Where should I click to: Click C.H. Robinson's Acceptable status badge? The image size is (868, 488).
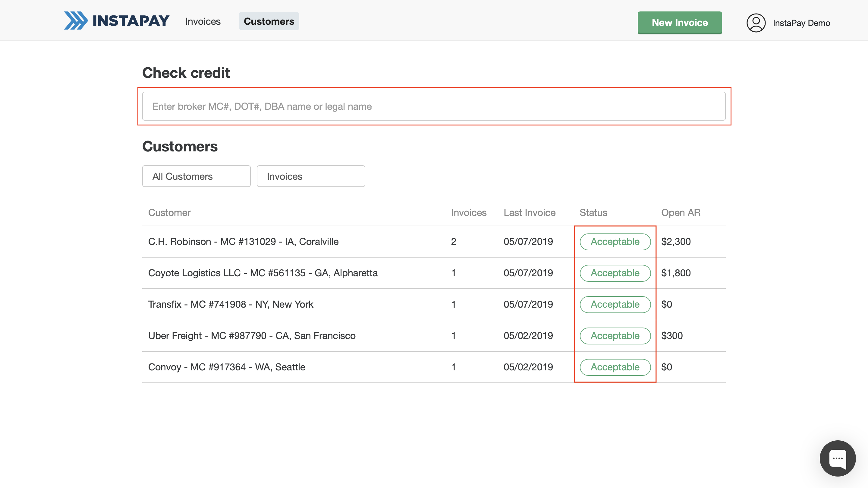coord(615,242)
